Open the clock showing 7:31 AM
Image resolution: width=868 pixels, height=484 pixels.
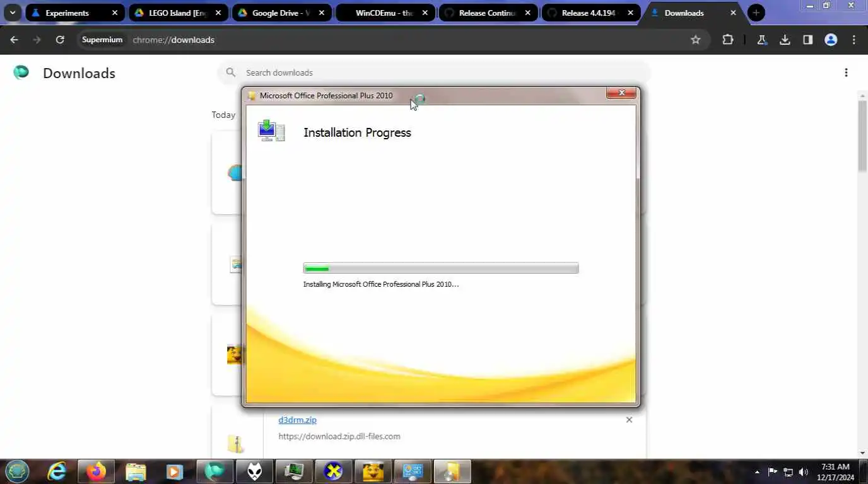[x=835, y=472]
